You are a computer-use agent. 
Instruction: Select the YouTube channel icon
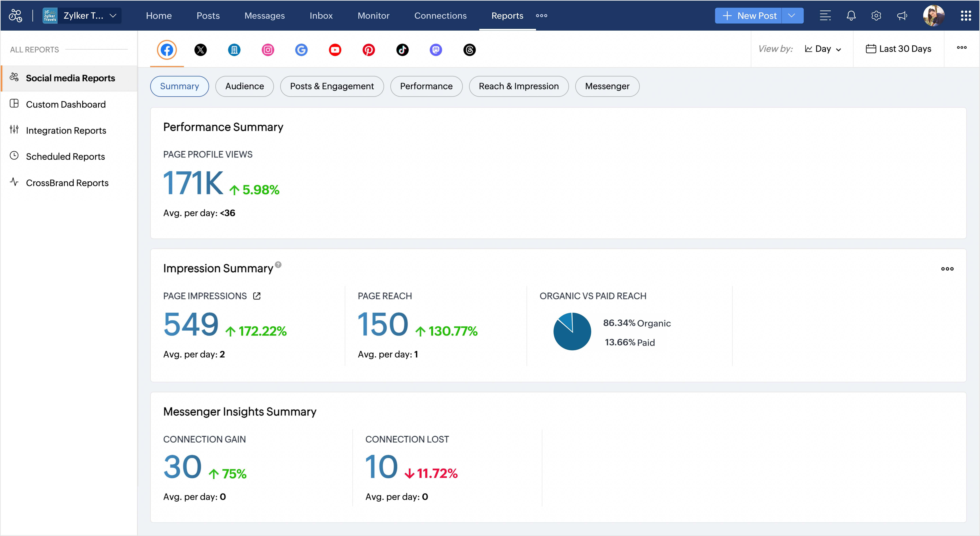(x=335, y=50)
